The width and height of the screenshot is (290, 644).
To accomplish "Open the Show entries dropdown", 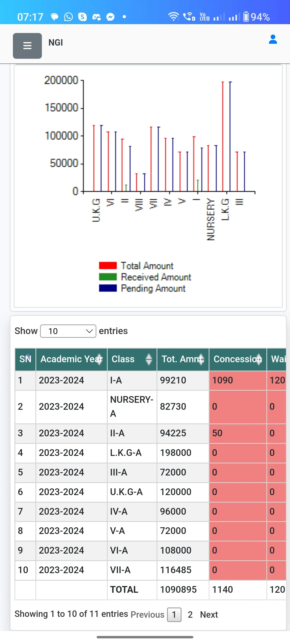I will point(68,331).
